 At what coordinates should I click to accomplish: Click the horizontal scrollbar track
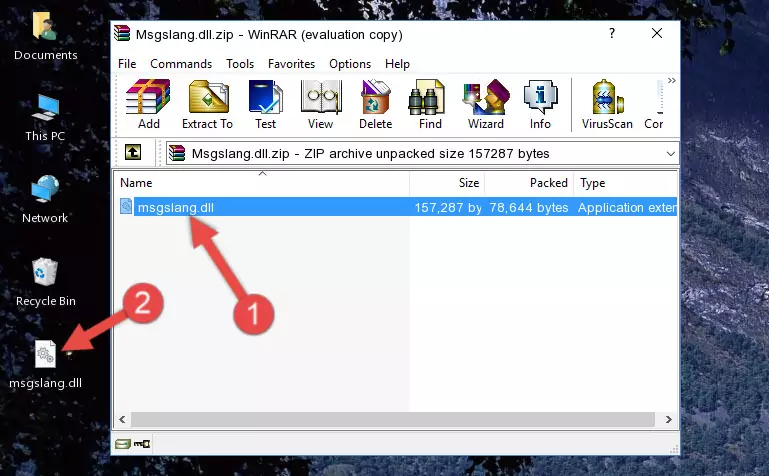(392, 420)
